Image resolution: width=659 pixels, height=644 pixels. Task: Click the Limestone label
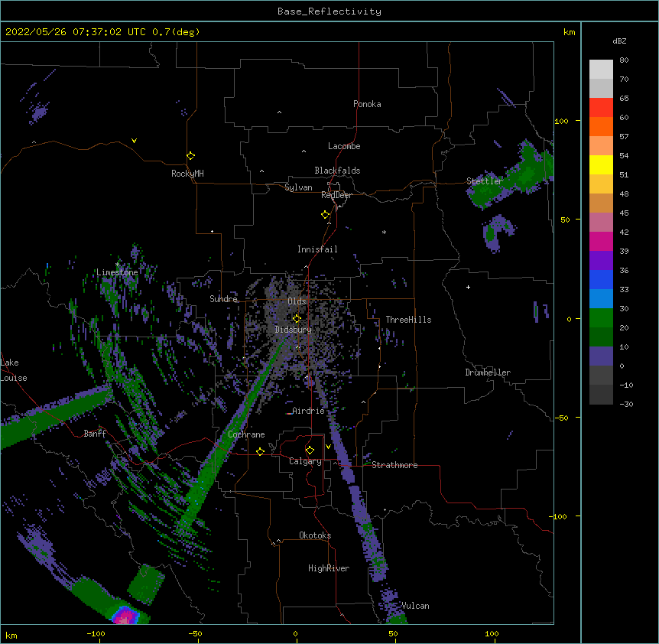(x=117, y=272)
